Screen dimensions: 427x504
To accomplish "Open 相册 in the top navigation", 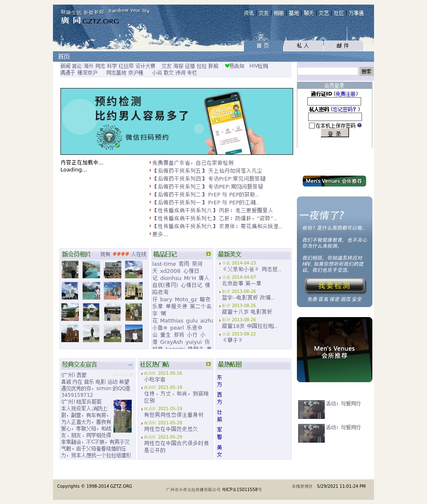I will (x=279, y=13).
